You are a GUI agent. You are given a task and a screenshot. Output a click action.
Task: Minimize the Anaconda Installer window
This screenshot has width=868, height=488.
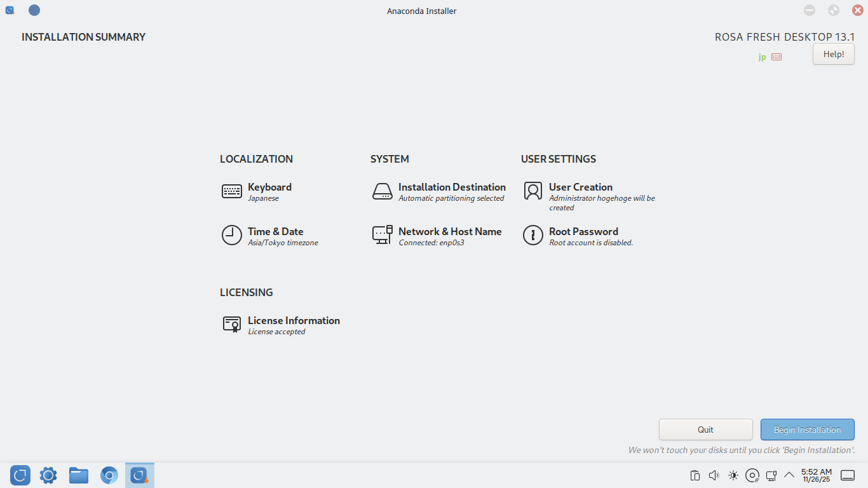click(810, 10)
